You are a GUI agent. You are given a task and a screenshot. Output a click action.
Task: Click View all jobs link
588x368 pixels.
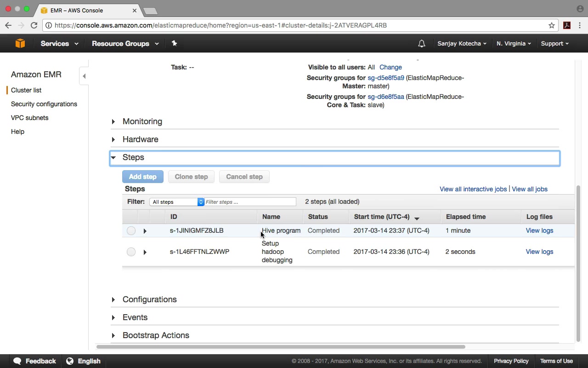click(x=530, y=189)
